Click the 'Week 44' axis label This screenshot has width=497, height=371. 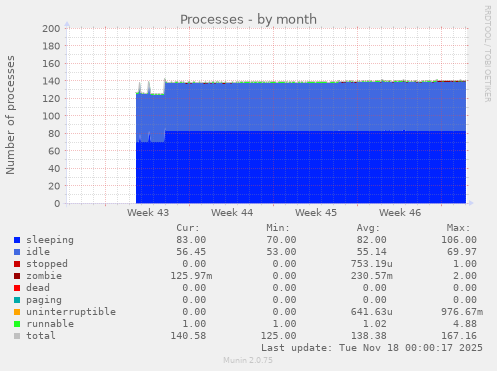coord(232,213)
